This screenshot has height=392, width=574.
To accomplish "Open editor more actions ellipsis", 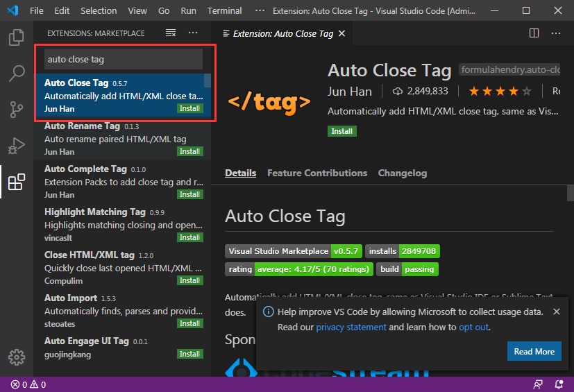I will coord(556,33).
